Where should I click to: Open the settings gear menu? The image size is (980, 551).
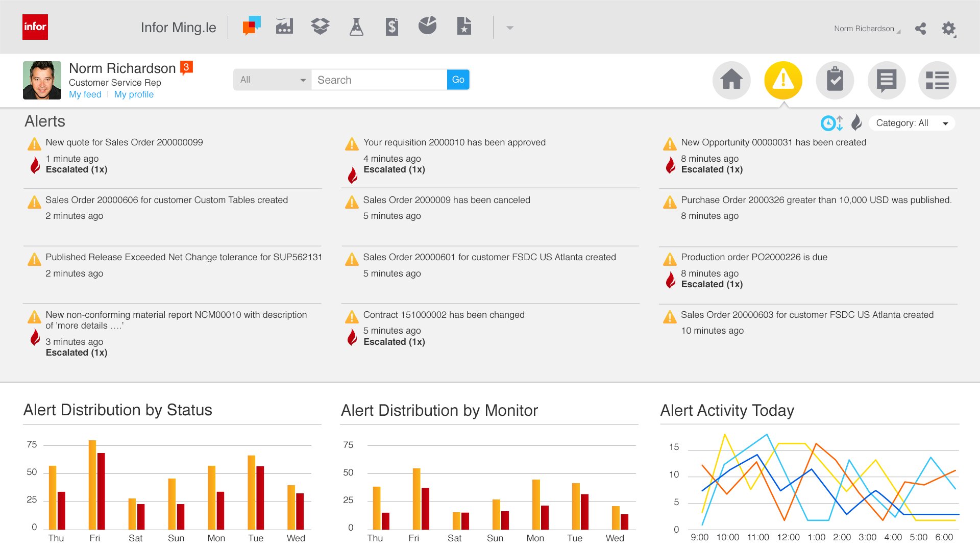coord(948,29)
